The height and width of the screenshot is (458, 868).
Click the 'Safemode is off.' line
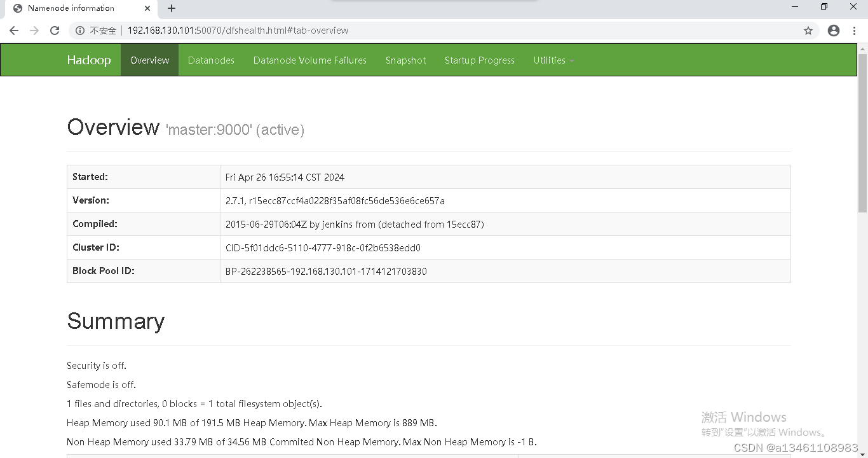click(101, 385)
